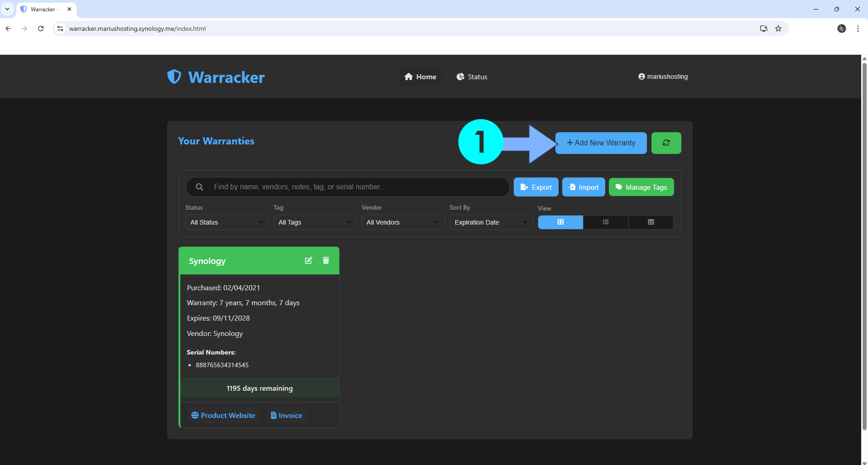The image size is (868, 465).
Task: Go to the Home page
Action: pyautogui.click(x=420, y=77)
